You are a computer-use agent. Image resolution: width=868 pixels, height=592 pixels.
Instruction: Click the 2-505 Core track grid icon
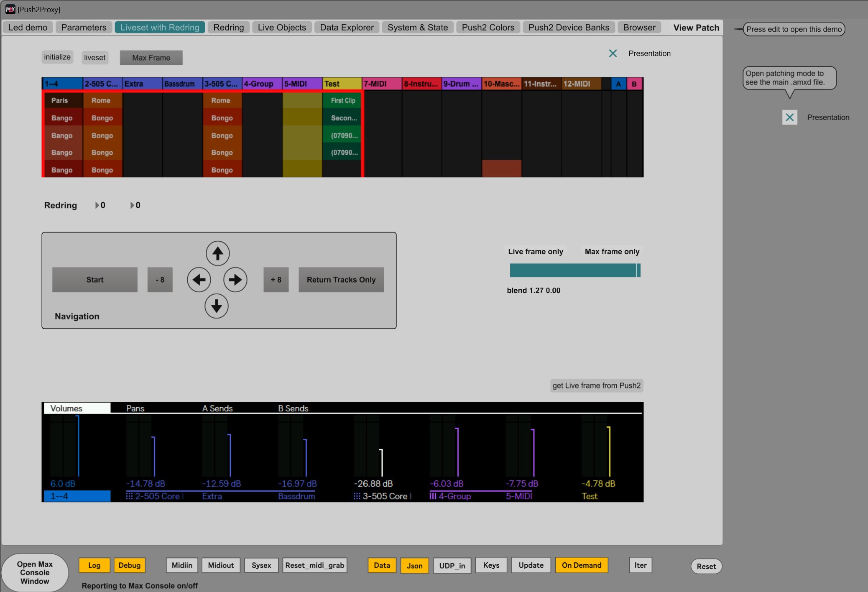pos(129,496)
